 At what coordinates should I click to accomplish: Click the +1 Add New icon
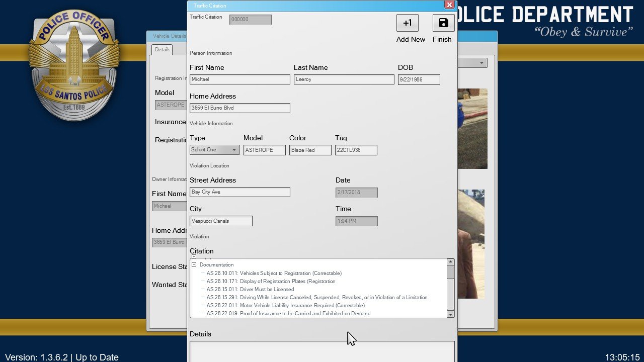point(407,23)
